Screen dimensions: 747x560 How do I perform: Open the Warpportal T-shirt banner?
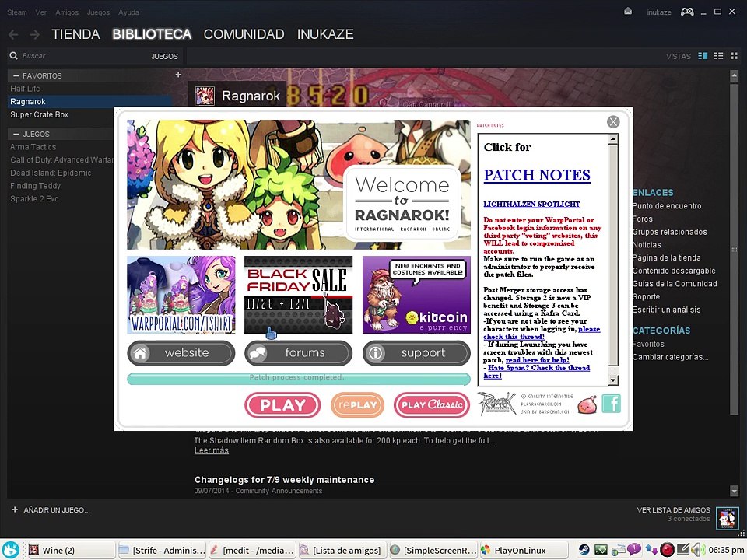181,295
